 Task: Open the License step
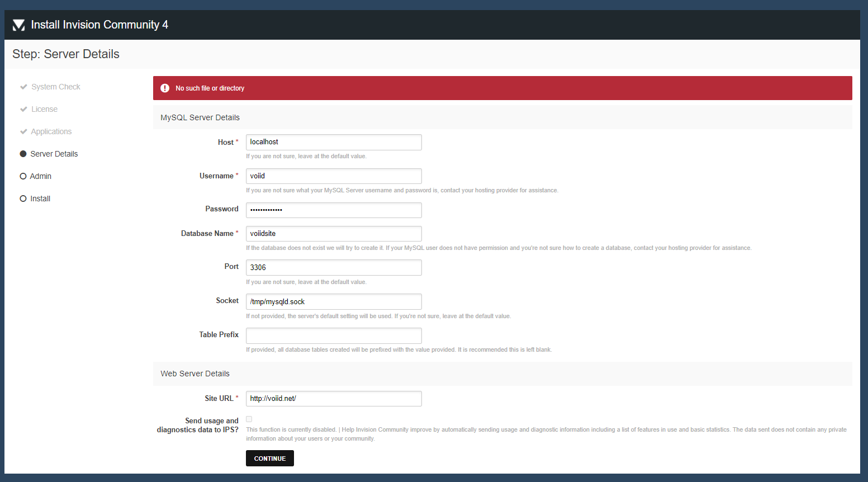click(x=44, y=109)
